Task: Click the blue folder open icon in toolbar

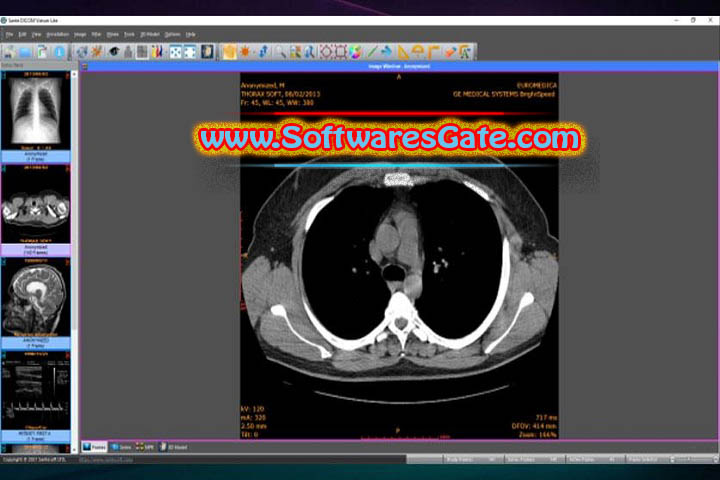Action: 25,52
